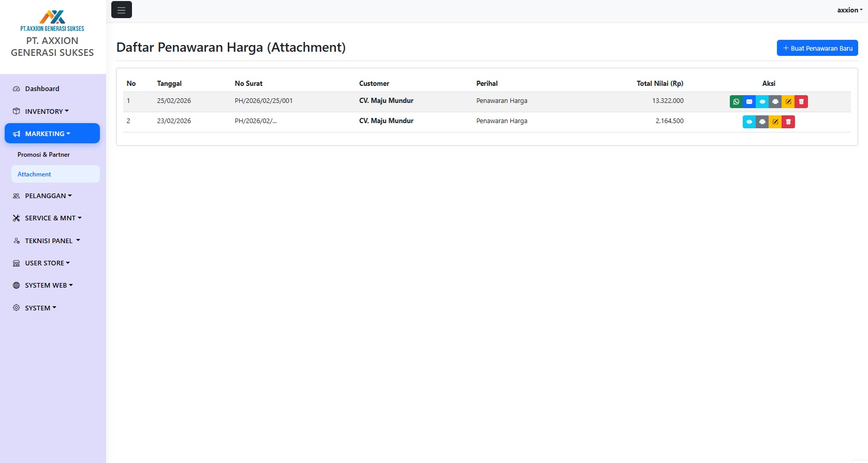Image resolution: width=868 pixels, height=463 pixels.
Task: Print the quotation totaling 13.322.000
Action: [775, 102]
